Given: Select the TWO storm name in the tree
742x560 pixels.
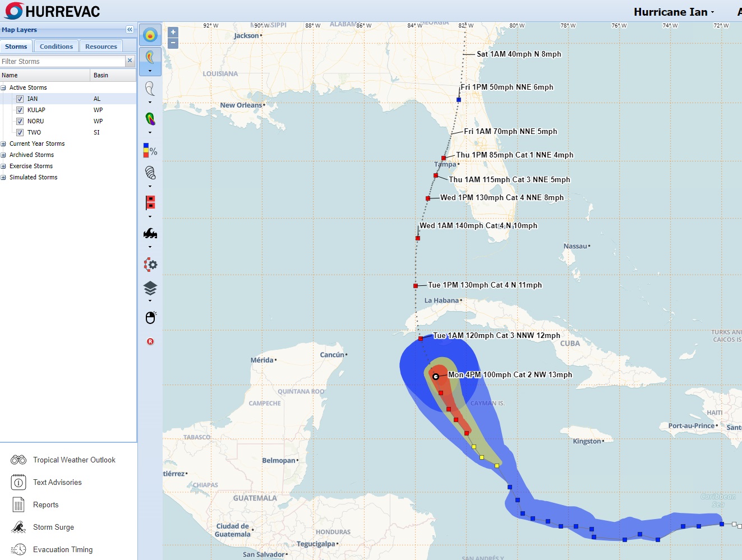Looking at the screenshot, I should (x=34, y=132).
